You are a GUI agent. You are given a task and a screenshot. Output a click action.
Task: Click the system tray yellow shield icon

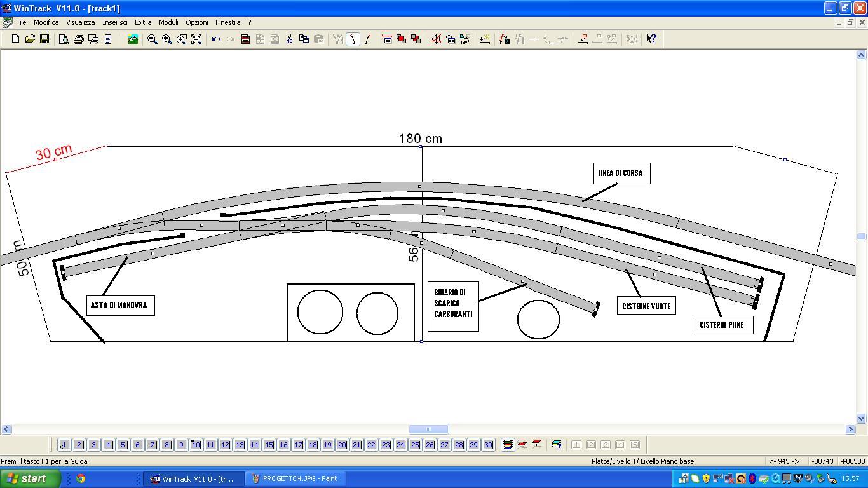pyautogui.click(x=706, y=478)
